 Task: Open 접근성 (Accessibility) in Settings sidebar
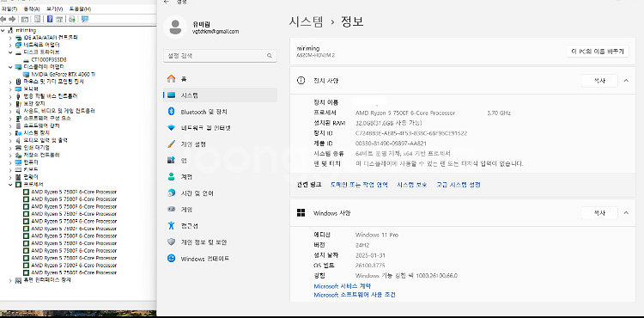click(x=220, y=225)
